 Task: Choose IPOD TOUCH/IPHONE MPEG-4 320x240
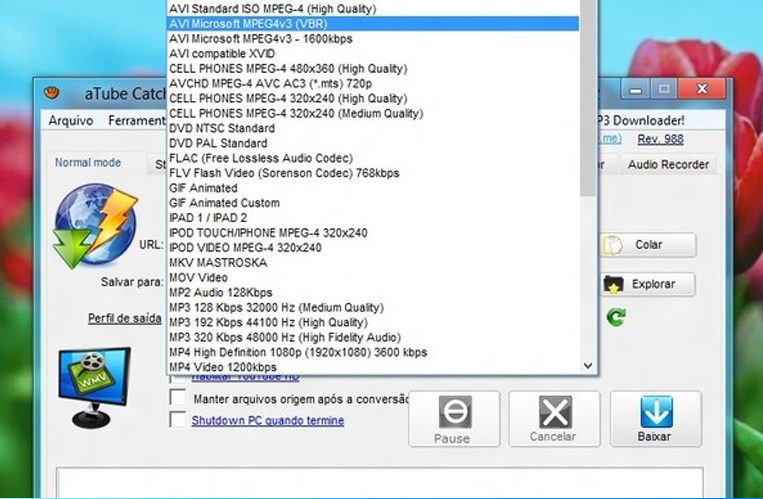point(373,233)
